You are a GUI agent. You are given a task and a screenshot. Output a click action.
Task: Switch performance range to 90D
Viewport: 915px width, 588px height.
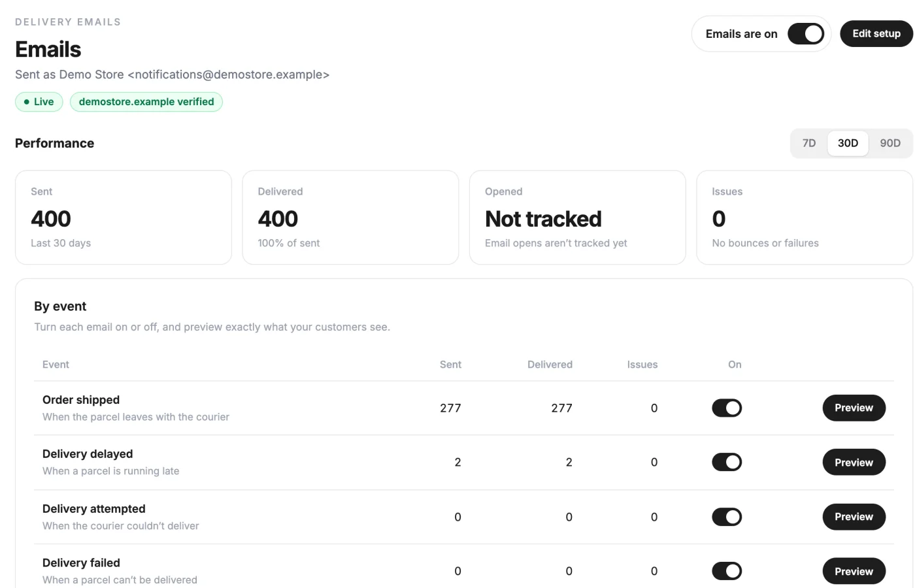point(890,143)
